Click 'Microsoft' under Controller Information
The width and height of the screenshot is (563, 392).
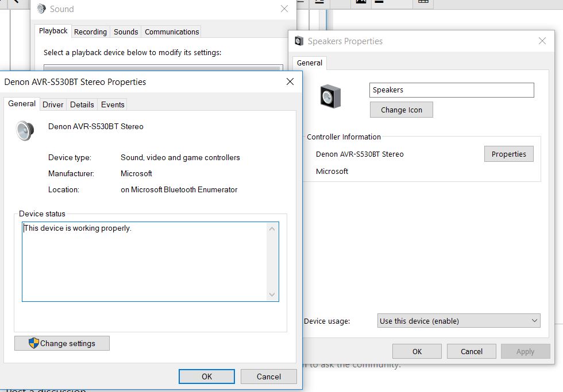pyautogui.click(x=332, y=172)
